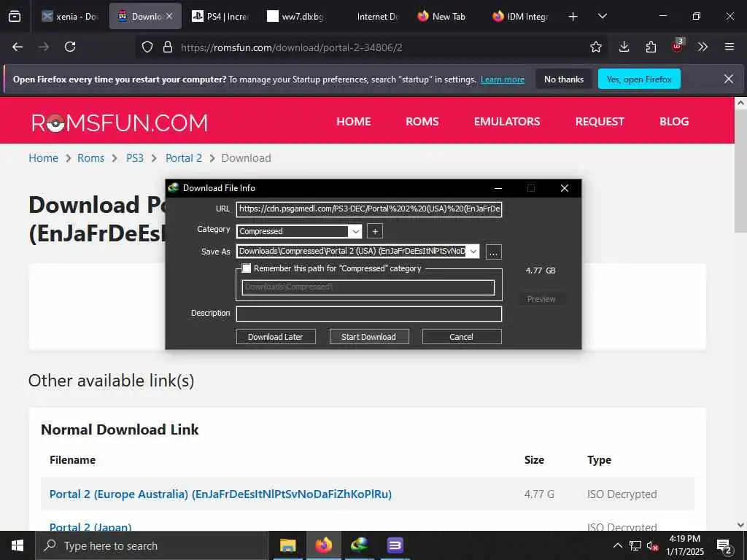This screenshot has width=747, height=560.
Task: Click the uBlock Origin extension icon
Action: click(x=677, y=46)
